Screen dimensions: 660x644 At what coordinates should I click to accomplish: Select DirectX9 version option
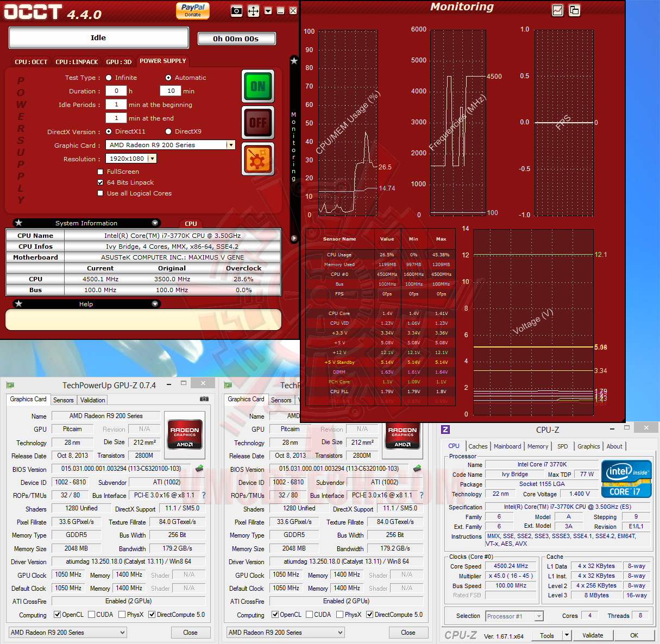point(168,131)
